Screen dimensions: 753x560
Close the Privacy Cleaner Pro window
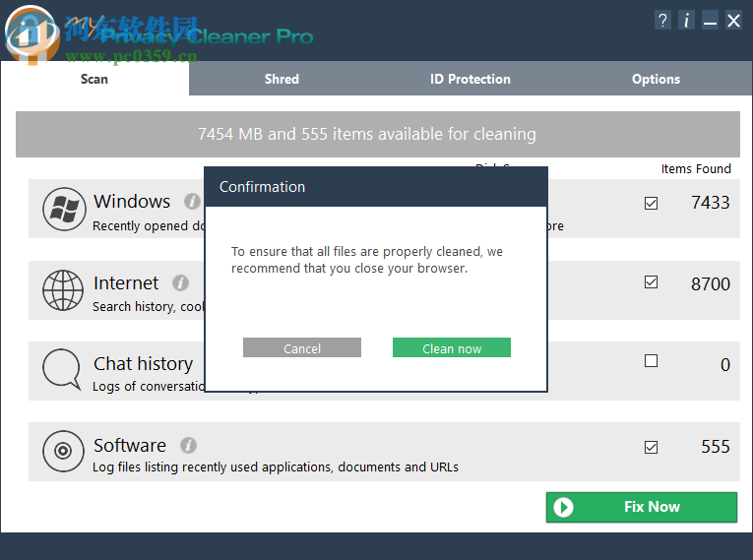point(733,21)
